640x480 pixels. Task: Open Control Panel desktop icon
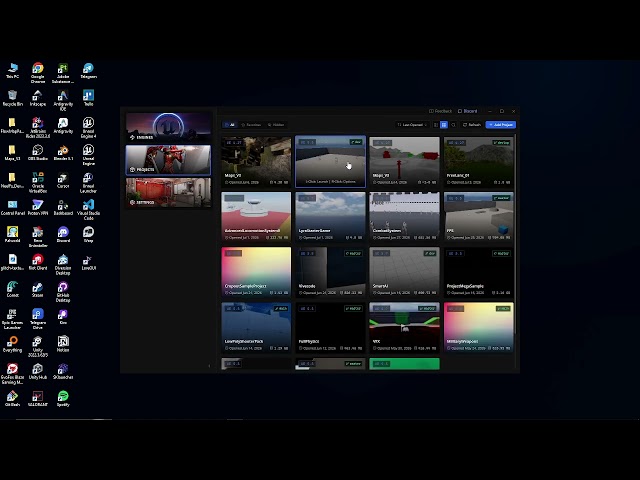[13, 207]
